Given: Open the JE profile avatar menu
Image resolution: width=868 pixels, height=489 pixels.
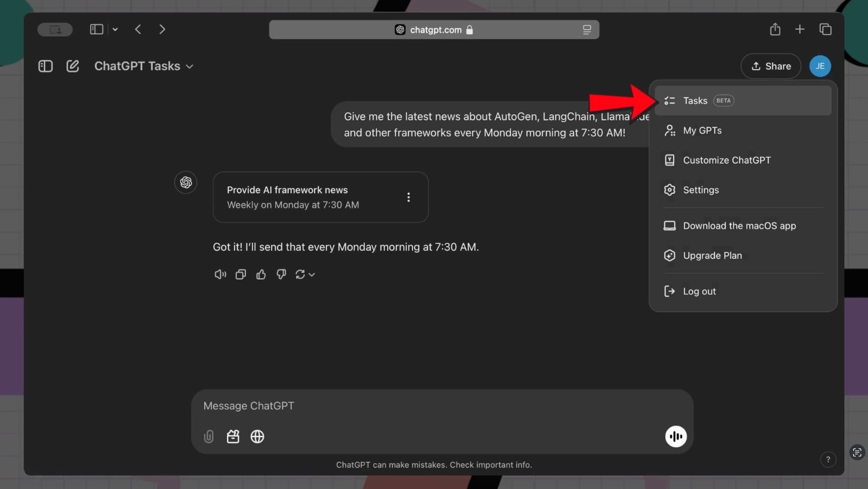Looking at the screenshot, I should click(x=820, y=66).
